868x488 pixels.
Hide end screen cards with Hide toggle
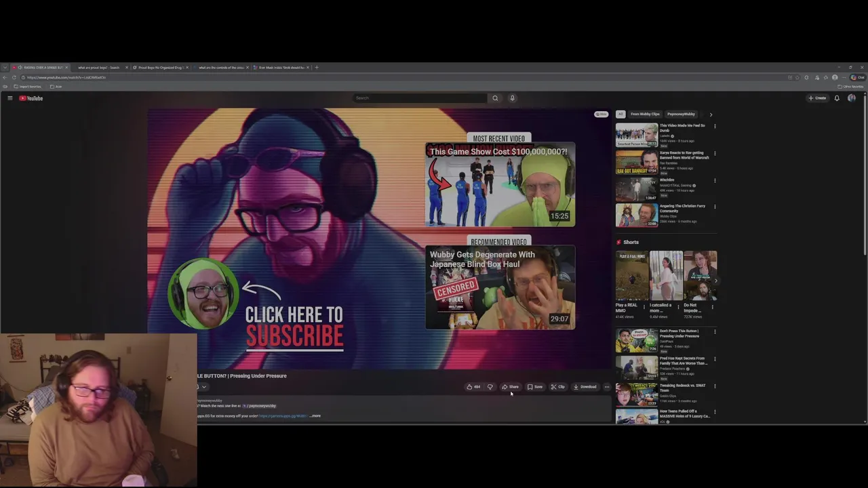[x=601, y=115]
